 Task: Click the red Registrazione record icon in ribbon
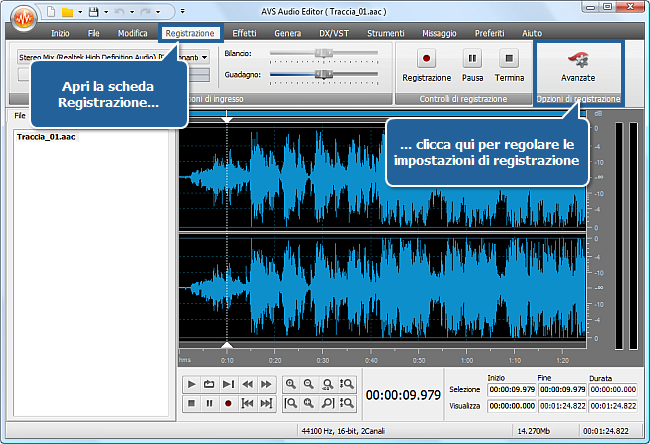click(x=427, y=59)
